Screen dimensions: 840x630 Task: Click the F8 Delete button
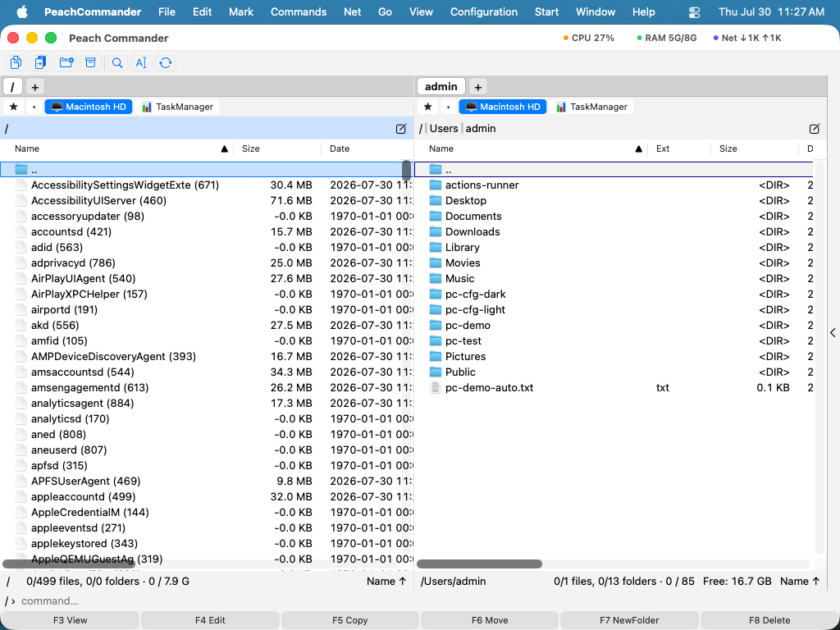(769, 620)
